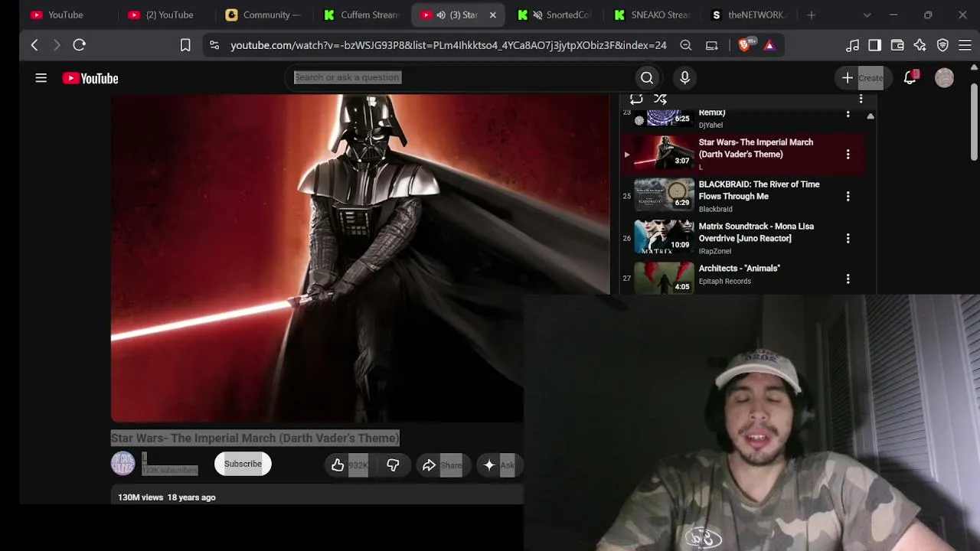
Task: Open site settings icon in address bar
Action: [x=214, y=45]
